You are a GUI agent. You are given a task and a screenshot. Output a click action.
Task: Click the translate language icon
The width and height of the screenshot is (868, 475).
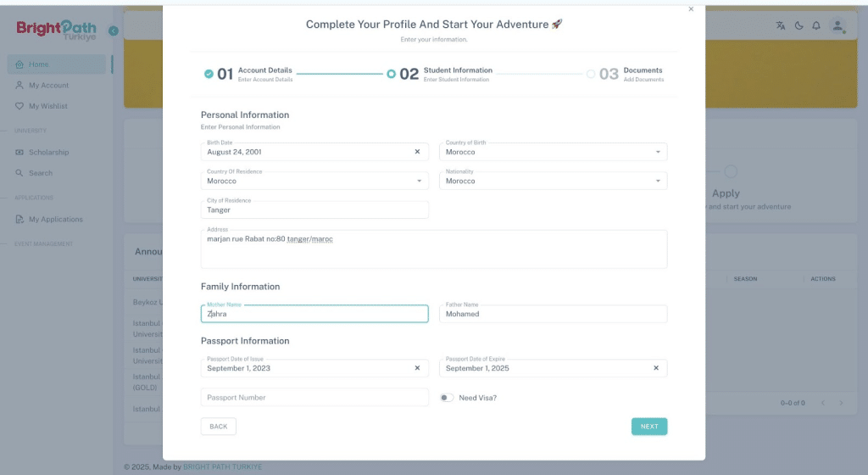780,25
